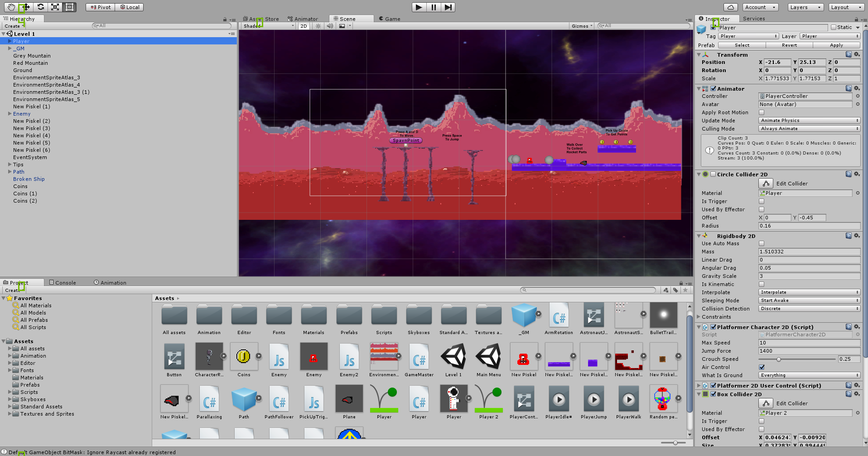Select the Scale tool in the toolbar
Image resolution: width=868 pixels, height=456 pixels.
pos(55,7)
